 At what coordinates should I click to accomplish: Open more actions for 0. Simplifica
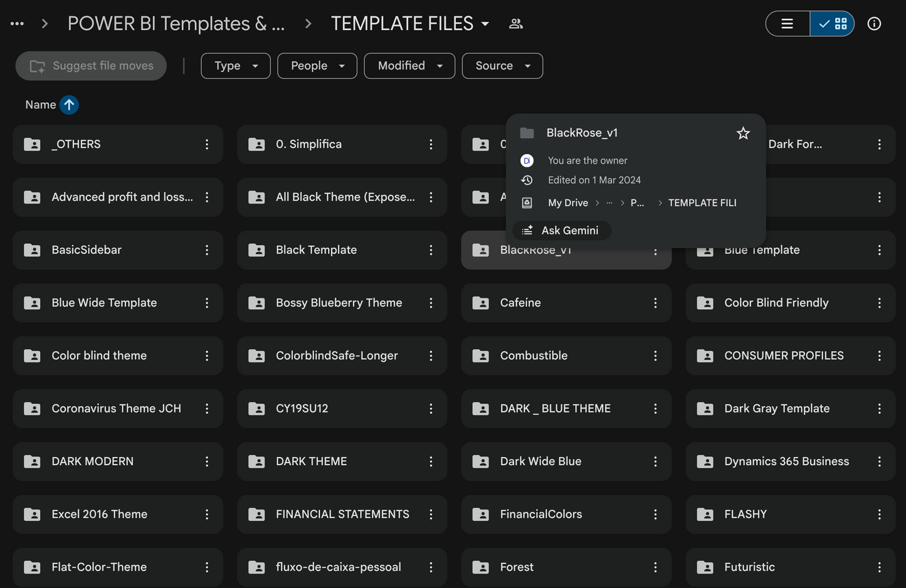point(431,144)
